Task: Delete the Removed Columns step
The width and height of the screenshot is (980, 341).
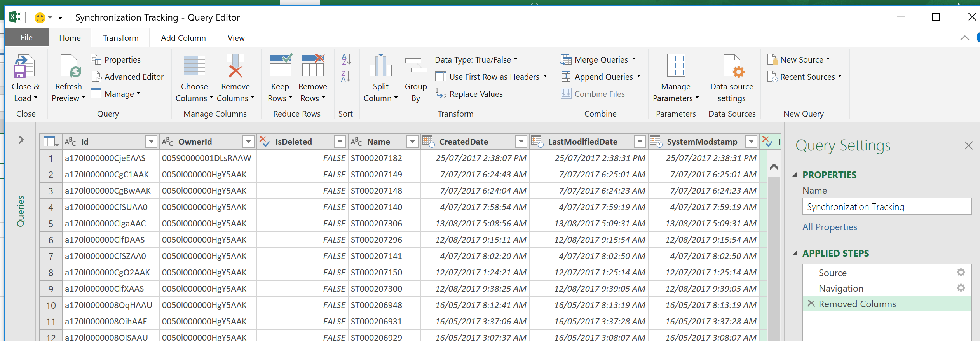Action: (x=811, y=303)
